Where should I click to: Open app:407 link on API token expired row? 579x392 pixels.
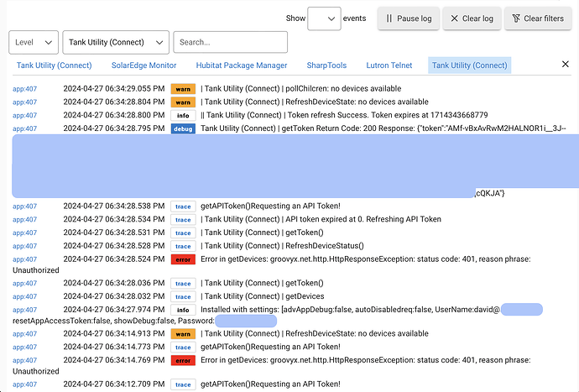tap(24, 220)
